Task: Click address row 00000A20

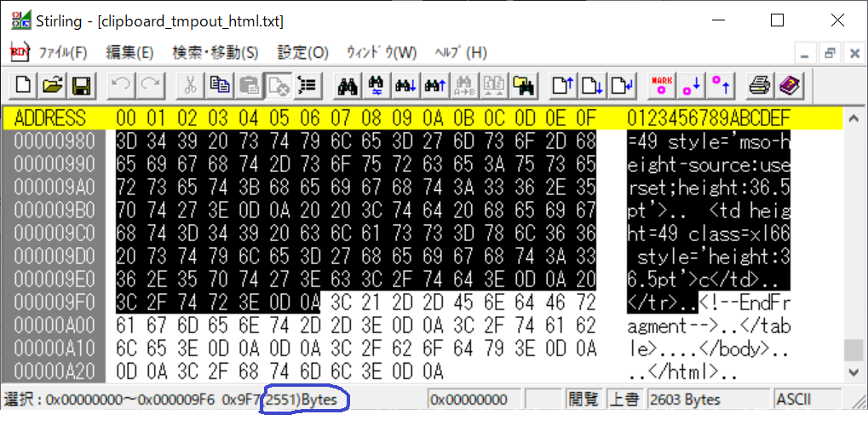Action: [x=55, y=371]
